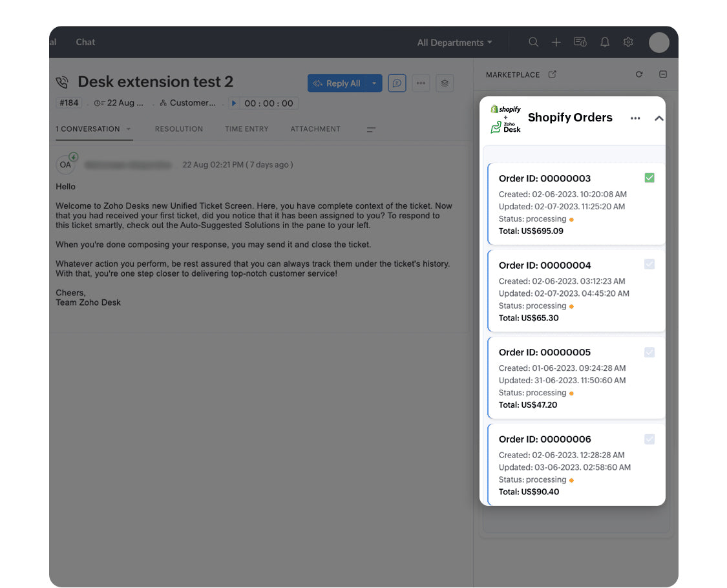The width and height of the screenshot is (727, 588).
Task: Switch to the Resolution tab
Action: coord(179,129)
